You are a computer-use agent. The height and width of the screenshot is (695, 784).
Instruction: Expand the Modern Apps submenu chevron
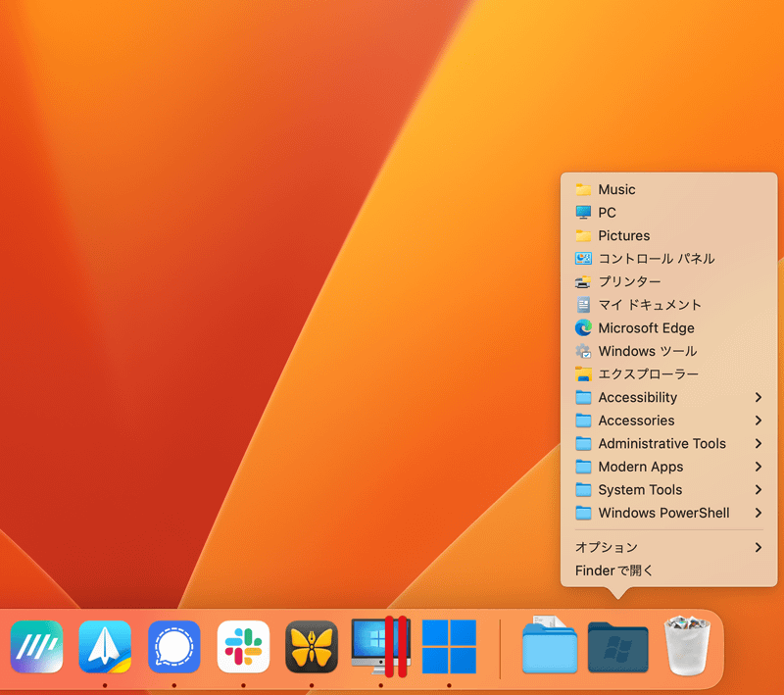click(759, 467)
